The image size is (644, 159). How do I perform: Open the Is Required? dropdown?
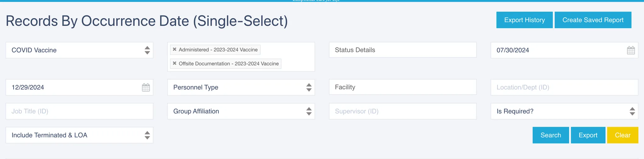click(x=564, y=111)
